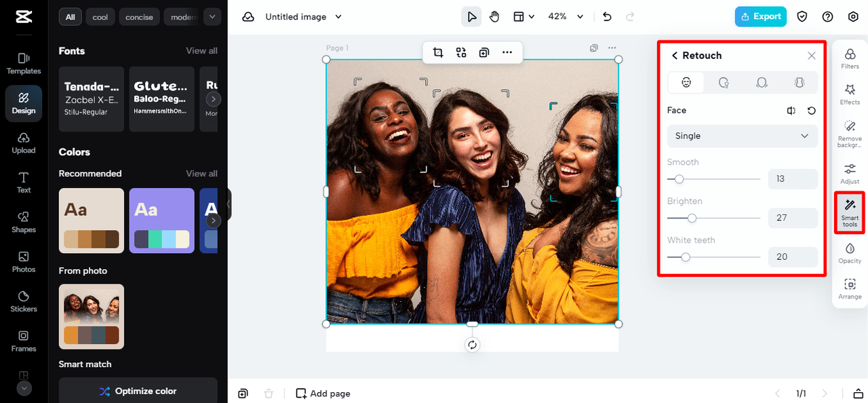
Task: Click the rotate handle below the image
Action: tap(473, 345)
